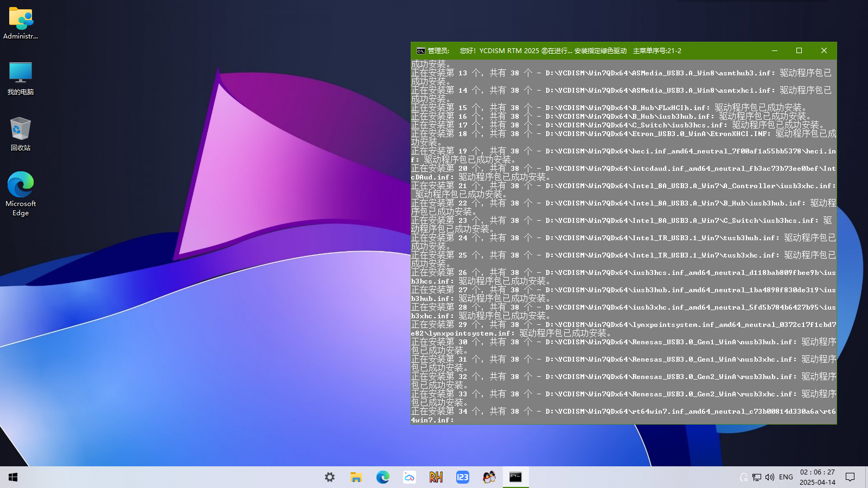
Task: Open the Administrator folder desktop icon
Action: click(x=21, y=23)
